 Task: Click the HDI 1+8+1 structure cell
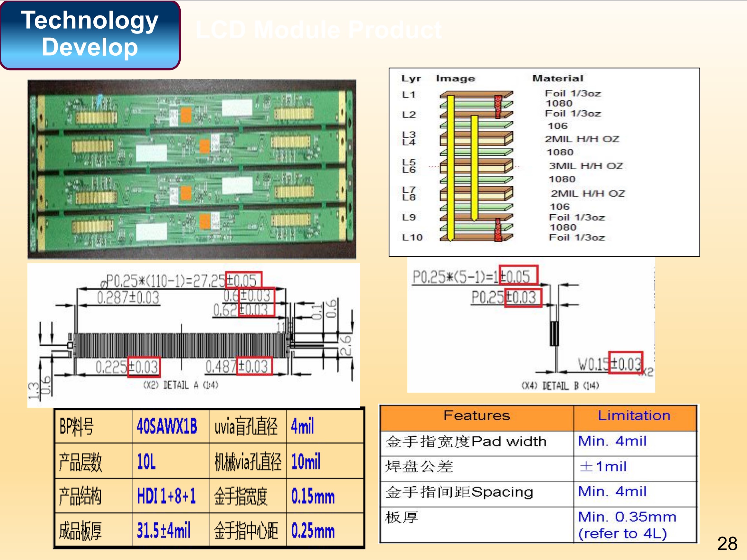tap(166, 496)
